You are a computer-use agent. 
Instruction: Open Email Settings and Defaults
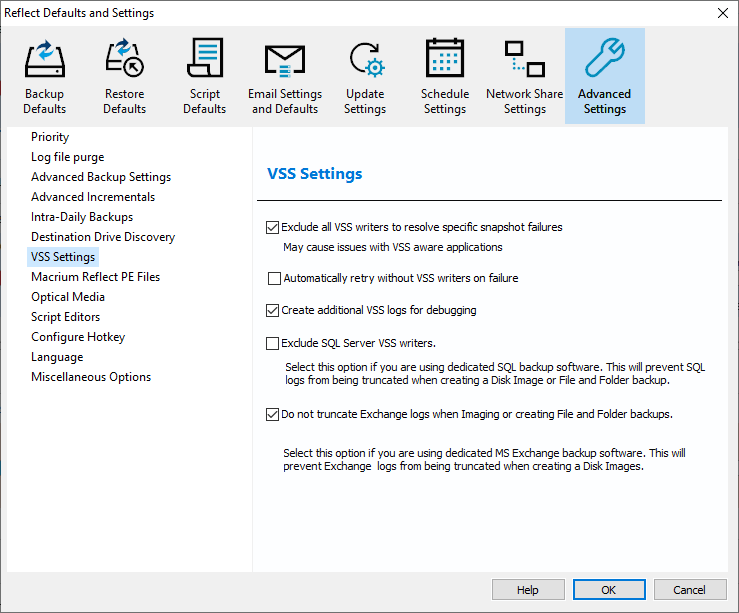pyautogui.click(x=285, y=60)
